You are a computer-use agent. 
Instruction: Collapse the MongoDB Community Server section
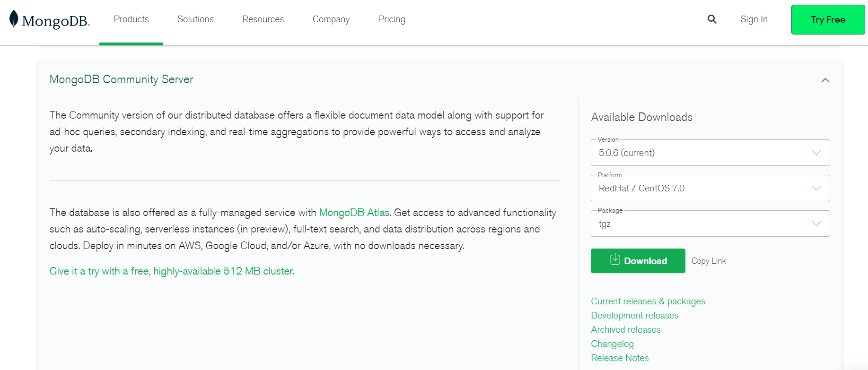pyautogui.click(x=825, y=80)
